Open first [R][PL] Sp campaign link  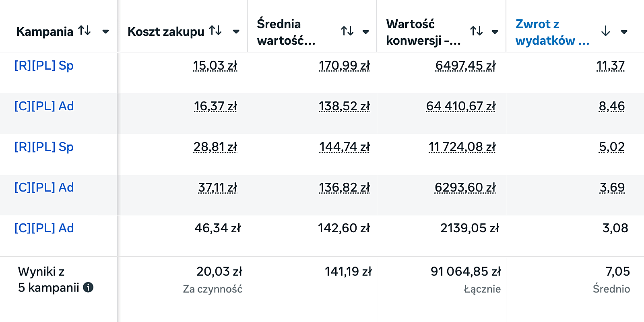click(44, 66)
